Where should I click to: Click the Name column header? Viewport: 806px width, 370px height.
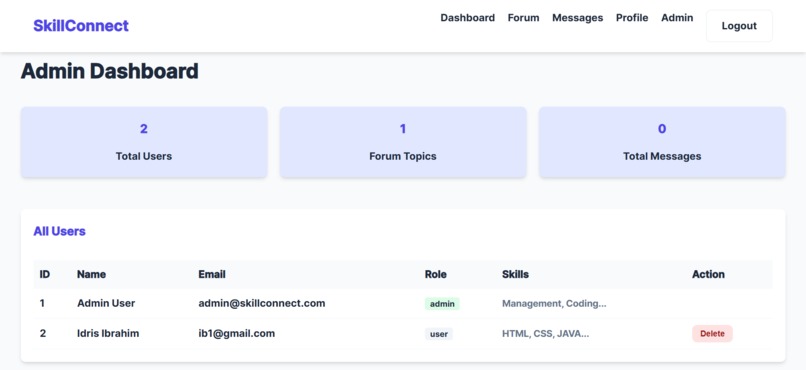click(91, 274)
